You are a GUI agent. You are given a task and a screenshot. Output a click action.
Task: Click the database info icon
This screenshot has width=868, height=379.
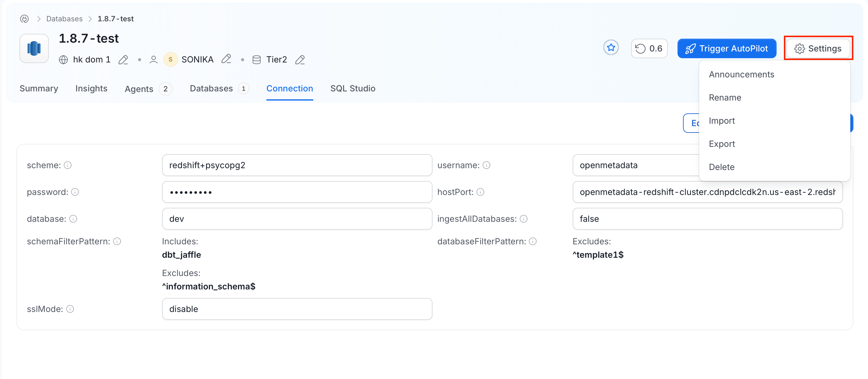tap(73, 219)
